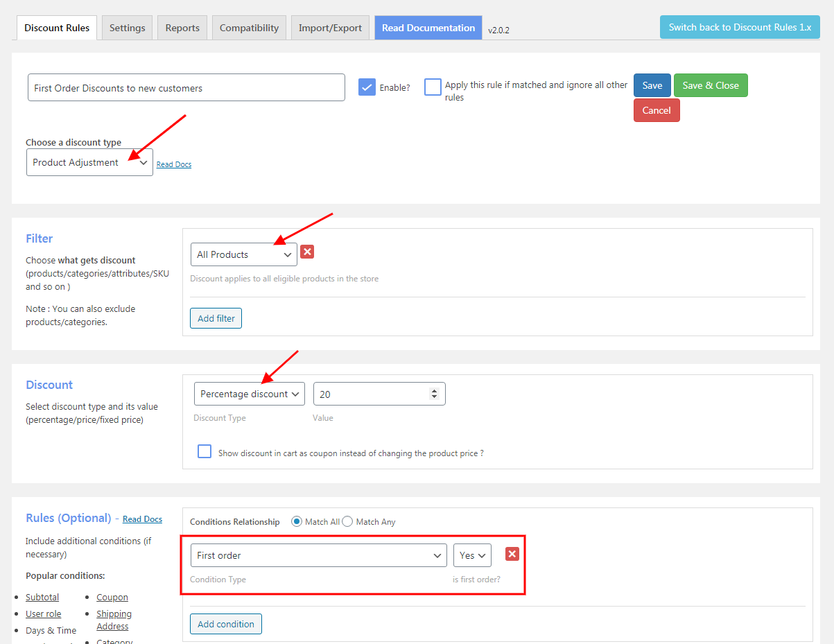The width and height of the screenshot is (834, 644).
Task: Switch to the Settings tab
Action: coord(126,27)
